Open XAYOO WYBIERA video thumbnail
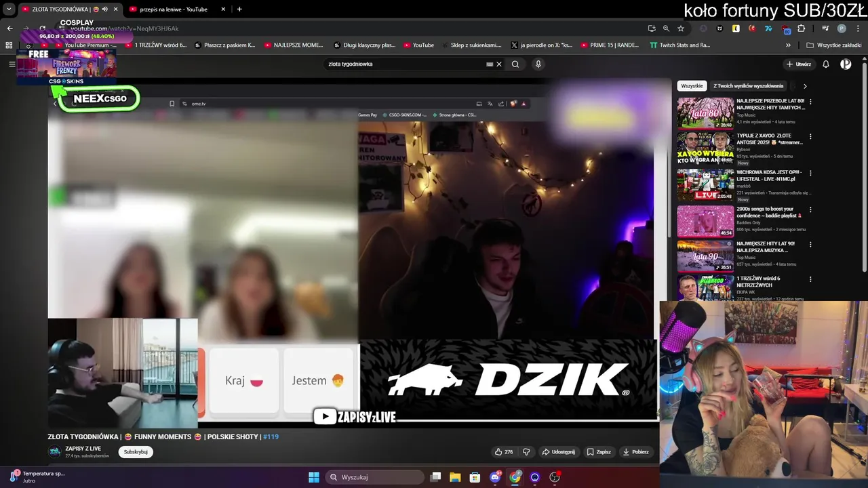868x488 pixels. tap(705, 148)
